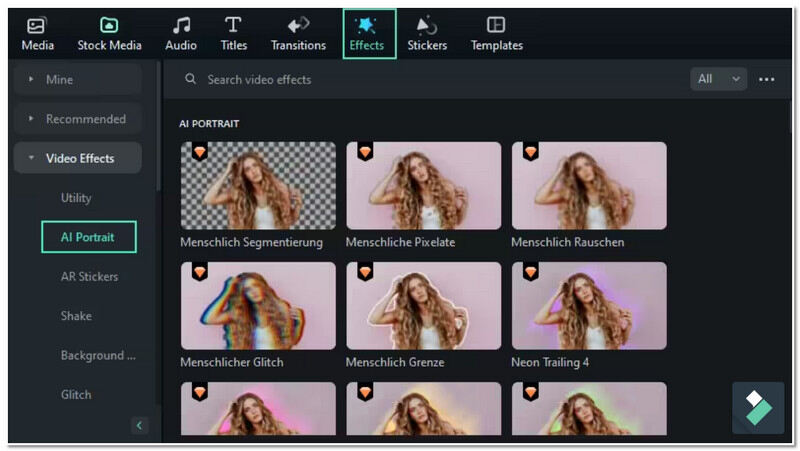Select the Menschlich Segmentierung effect thumbnail
This screenshot has height=451, width=800.
[x=258, y=186]
